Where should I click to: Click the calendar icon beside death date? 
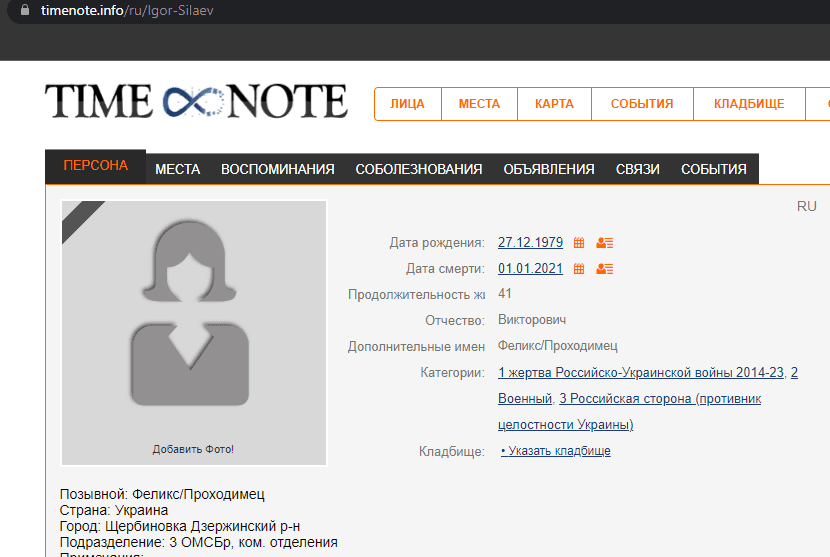[x=579, y=269]
